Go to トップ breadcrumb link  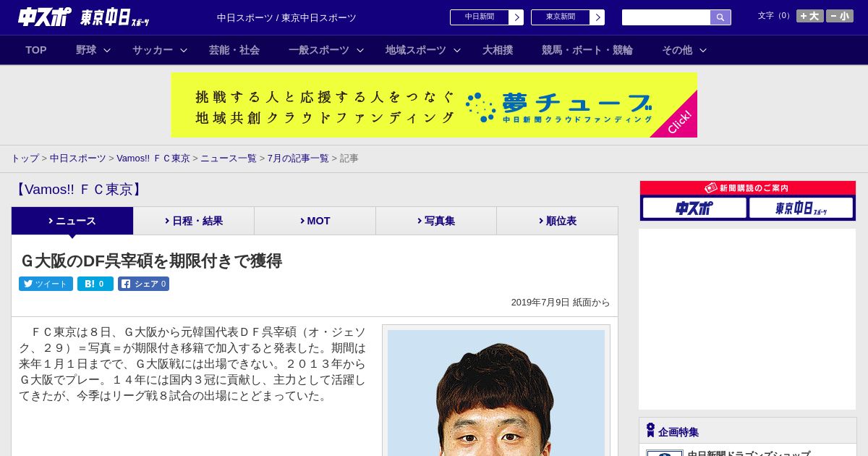point(25,158)
